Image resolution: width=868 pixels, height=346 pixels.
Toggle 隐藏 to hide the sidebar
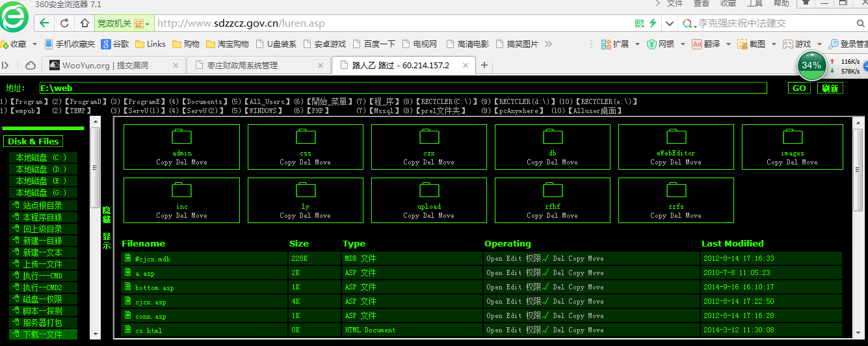[x=106, y=215]
